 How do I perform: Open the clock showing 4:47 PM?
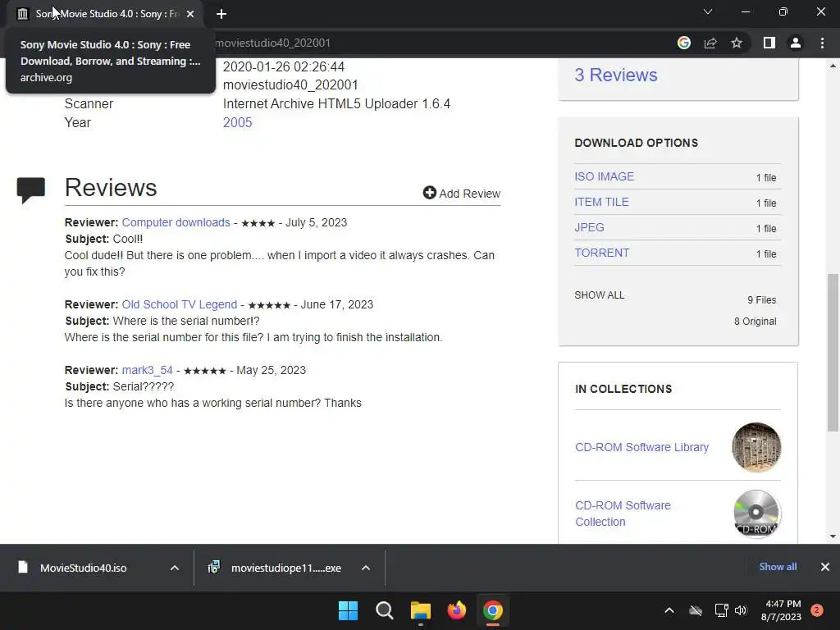click(x=782, y=610)
